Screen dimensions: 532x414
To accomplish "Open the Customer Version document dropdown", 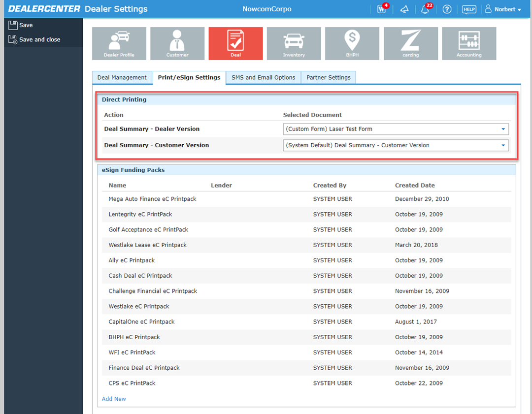I will tap(396, 145).
